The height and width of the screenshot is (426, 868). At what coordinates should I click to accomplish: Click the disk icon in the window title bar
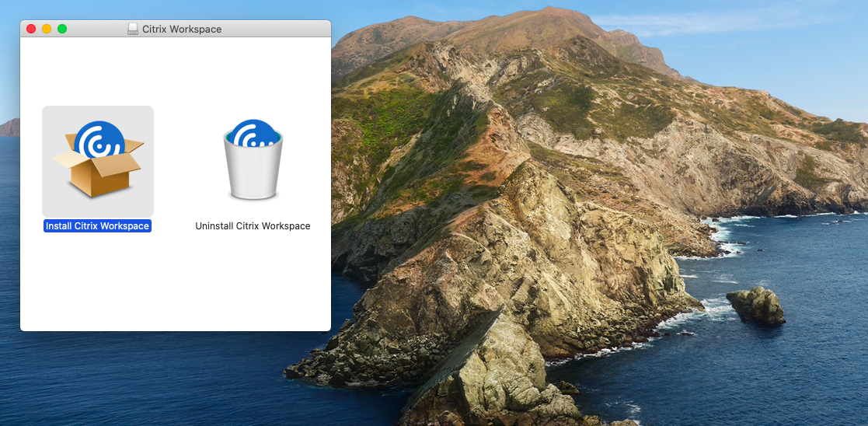pos(133,29)
